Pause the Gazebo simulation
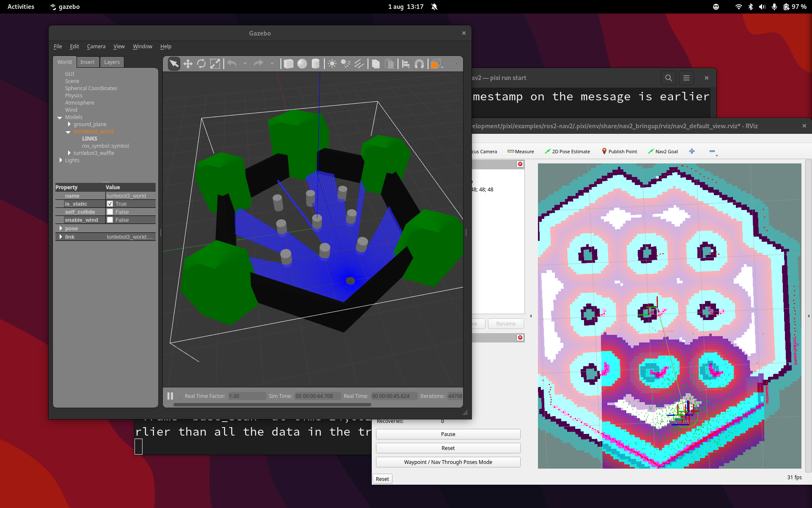 [x=170, y=396]
